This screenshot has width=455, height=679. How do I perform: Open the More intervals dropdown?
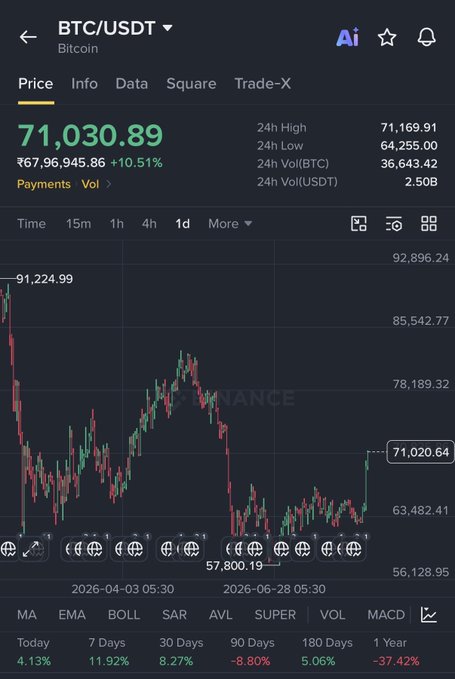click(230, 224)
